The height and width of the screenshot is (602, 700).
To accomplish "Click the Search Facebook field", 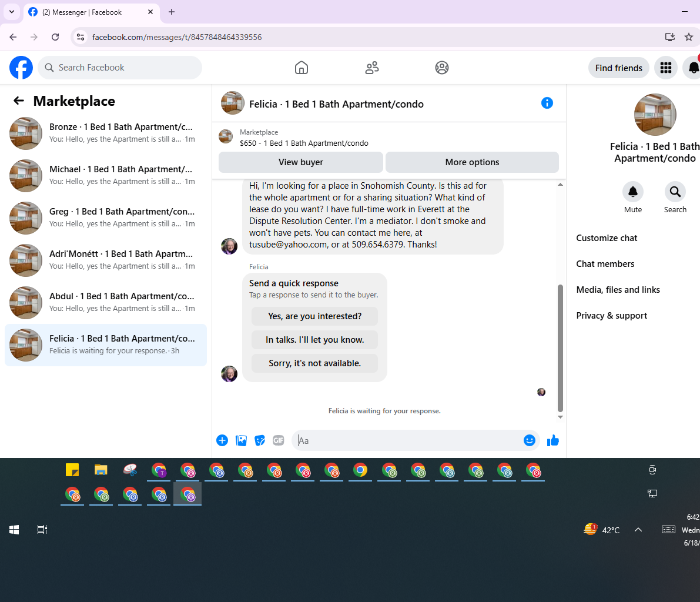I will pos(120,68).
